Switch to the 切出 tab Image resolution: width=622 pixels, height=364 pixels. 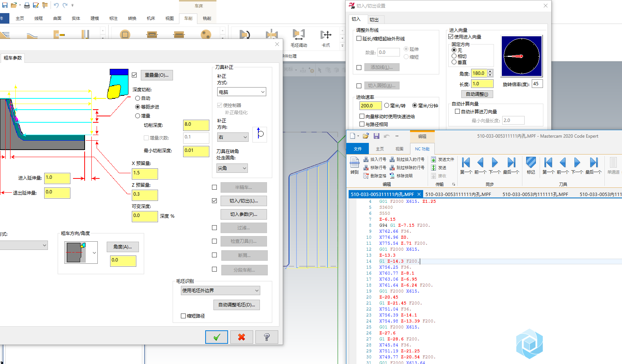(374, 20)
